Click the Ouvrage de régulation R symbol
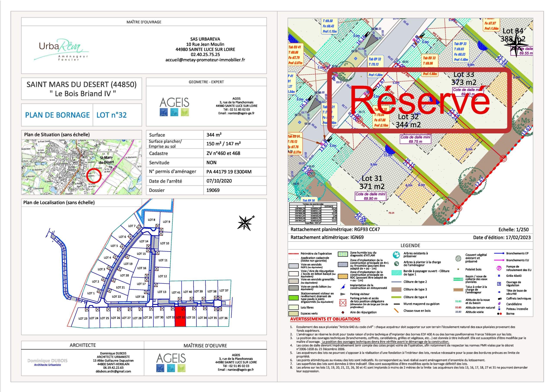This screenshot has width=554, height=392. pos(499,284)
